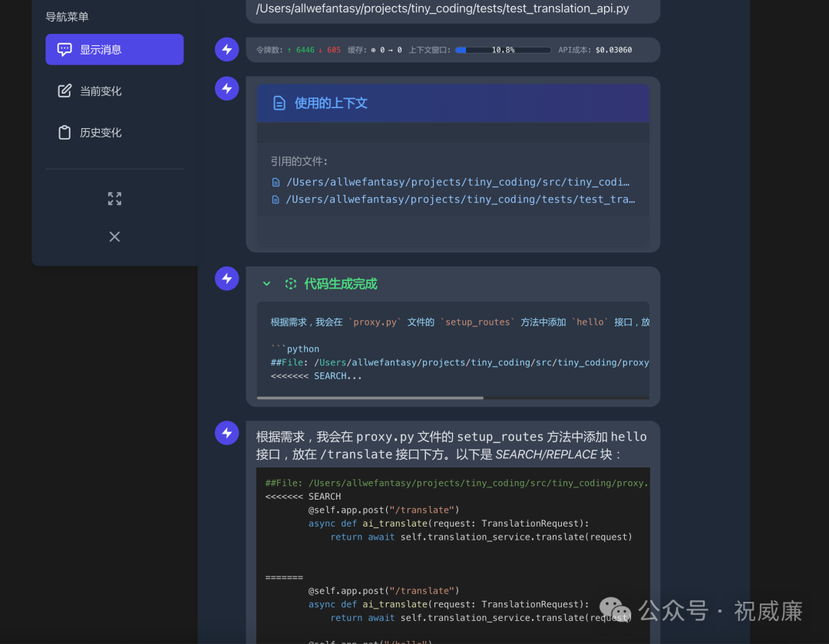Click the 导航菜单 sidebar heading
829x644 pixels.
tap(67, 17)
